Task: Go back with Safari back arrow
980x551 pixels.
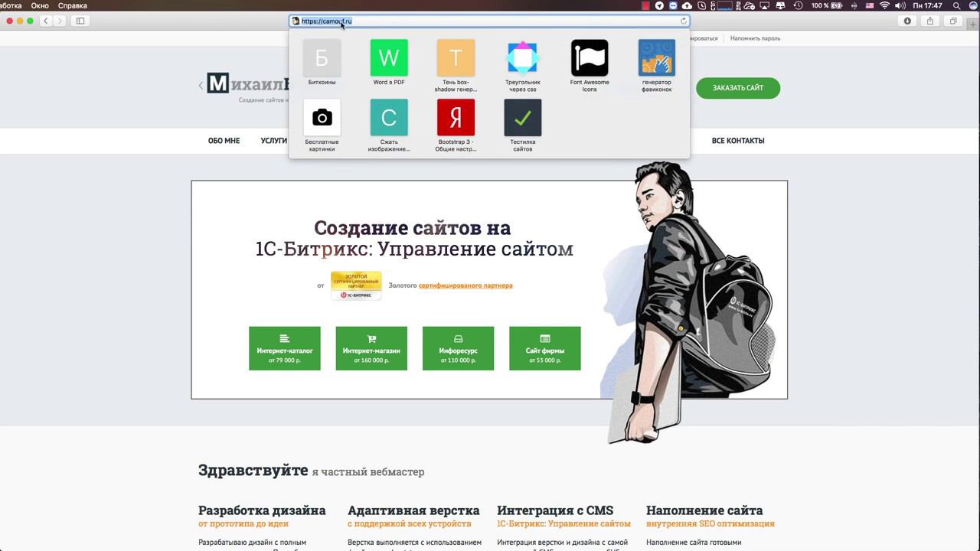Action: click(x=46, y=21)
